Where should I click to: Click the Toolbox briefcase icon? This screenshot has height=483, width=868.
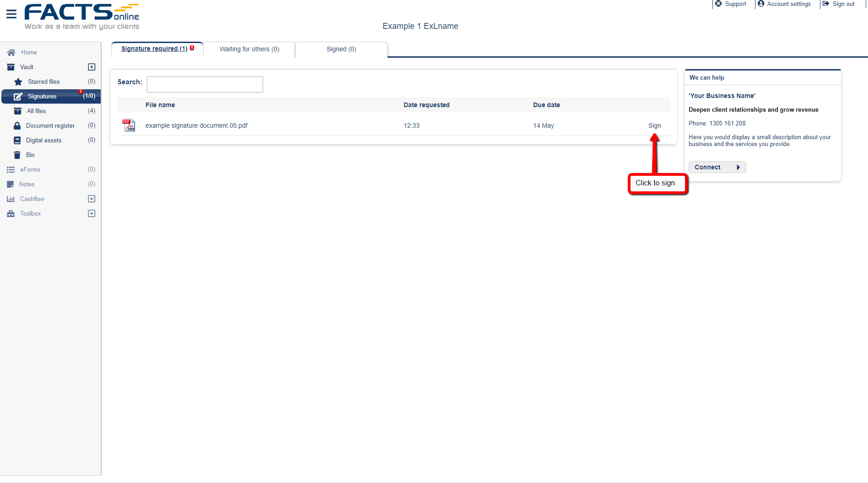click(x=11, y=213)
